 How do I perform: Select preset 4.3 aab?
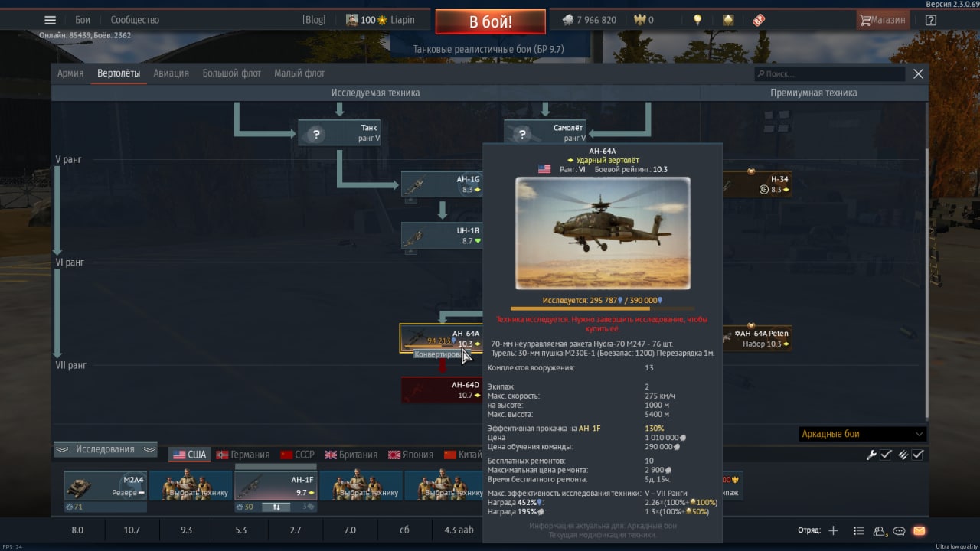pos(459,530)
